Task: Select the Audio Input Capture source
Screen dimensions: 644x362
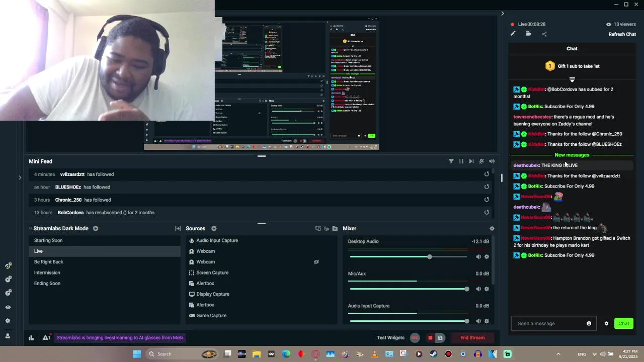Action: (x=262, y=240)
